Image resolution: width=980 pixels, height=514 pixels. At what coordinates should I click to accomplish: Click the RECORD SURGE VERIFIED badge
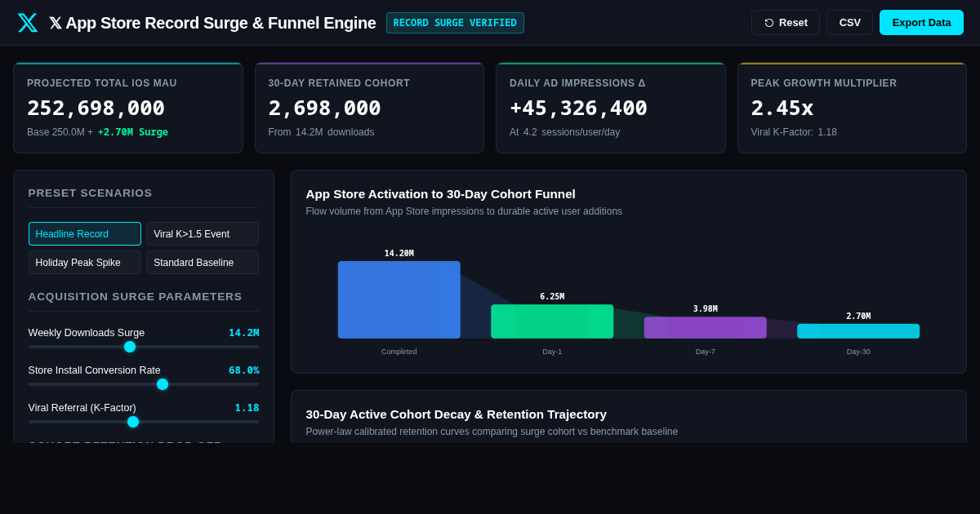455,23
